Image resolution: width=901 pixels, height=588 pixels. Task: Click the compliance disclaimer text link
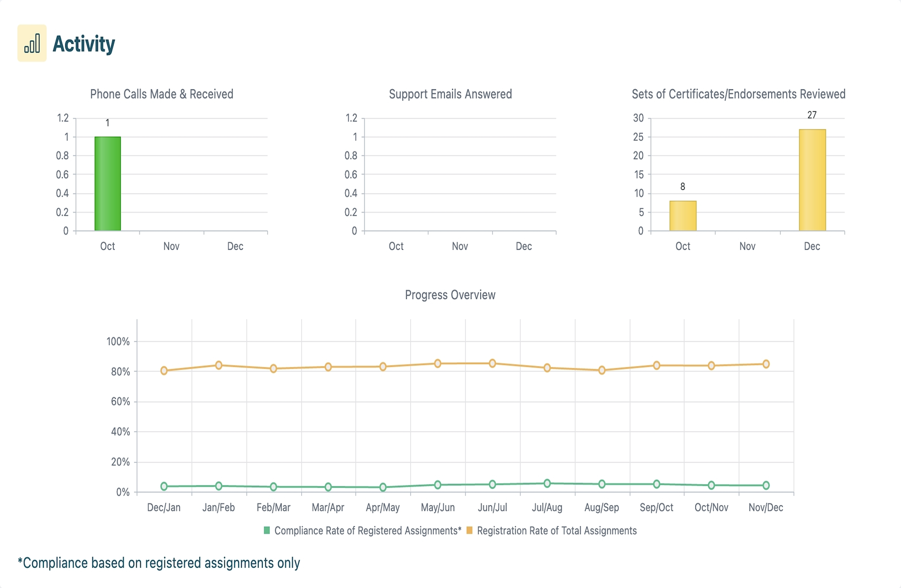pos(159,563)
